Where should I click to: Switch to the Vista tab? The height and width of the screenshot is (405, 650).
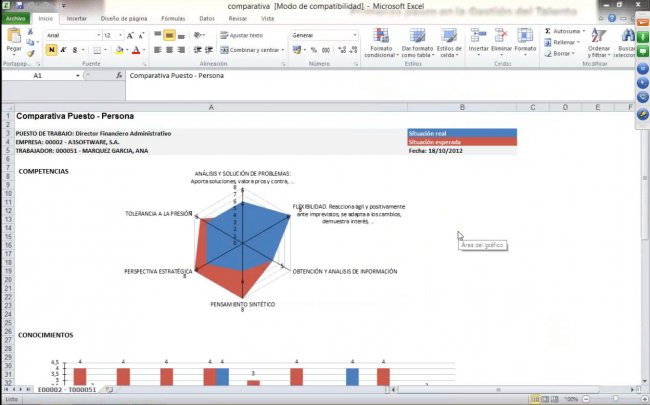pyautogui.click(x=267, y=19)
